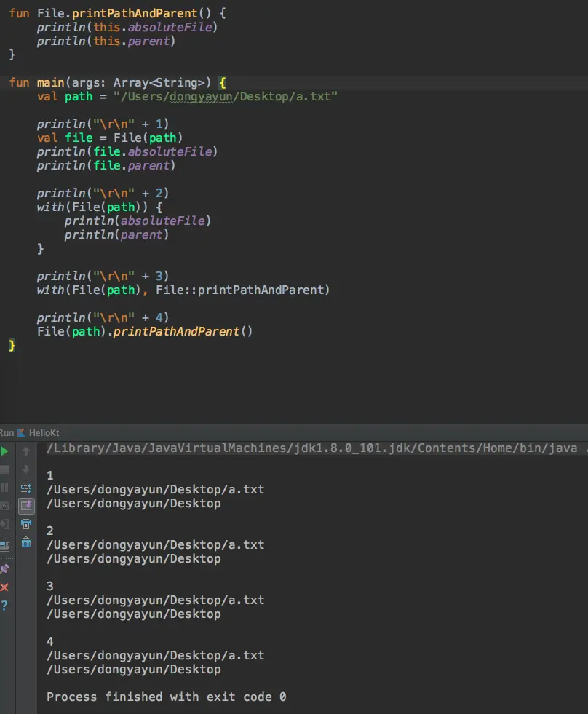Click the Up the Stack Trace arrow
588x714 pixels.
click(x=26, y=451)
